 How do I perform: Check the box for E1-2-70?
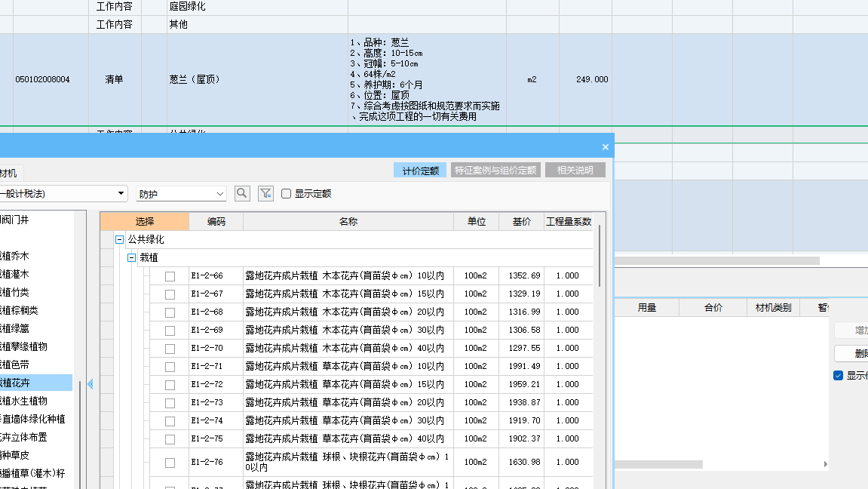point(170,349)
